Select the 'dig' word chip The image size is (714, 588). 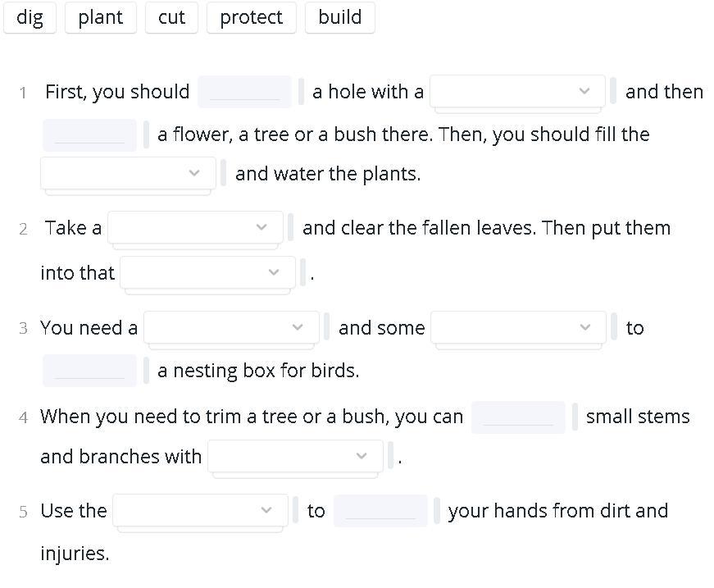tap(30, 18)
